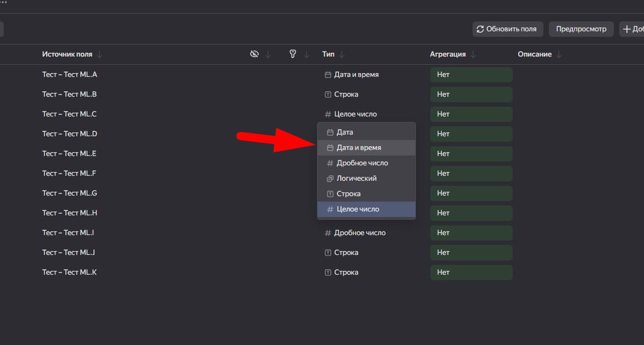Open aggregation dropdown for Тест ML.B row
Image resolution: width=644 pixels, height=345 pixels.
[471, 94]
